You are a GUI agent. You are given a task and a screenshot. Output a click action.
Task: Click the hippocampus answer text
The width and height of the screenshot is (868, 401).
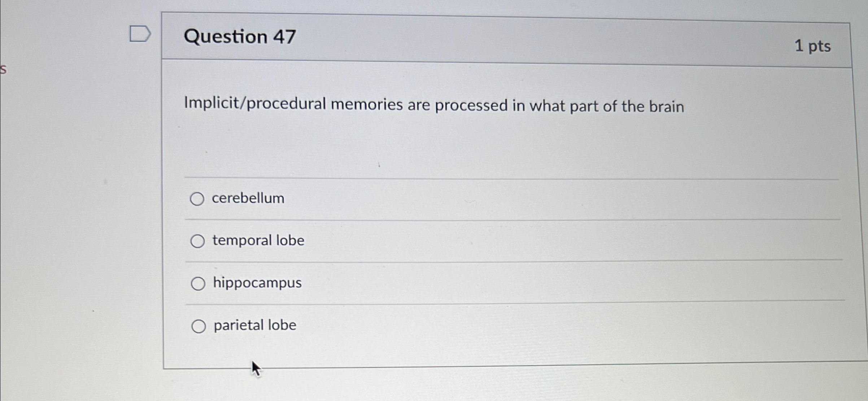click(257, 283)
